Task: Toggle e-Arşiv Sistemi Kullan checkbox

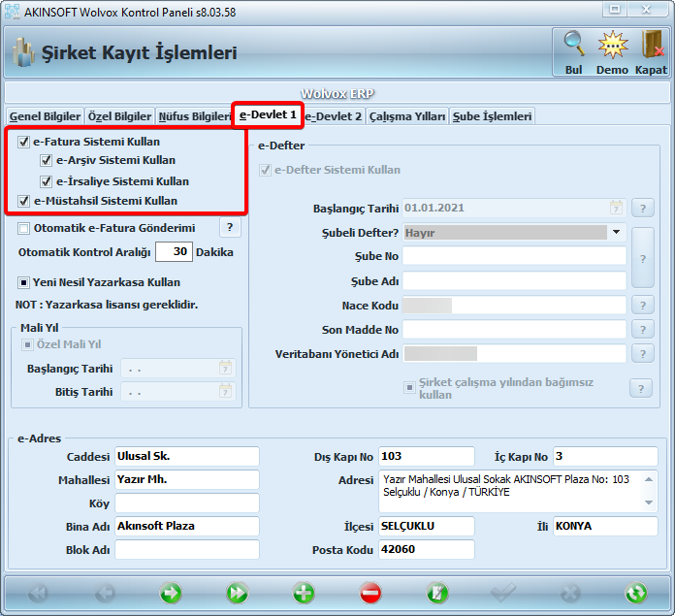Action: click(x=46, y=160)
